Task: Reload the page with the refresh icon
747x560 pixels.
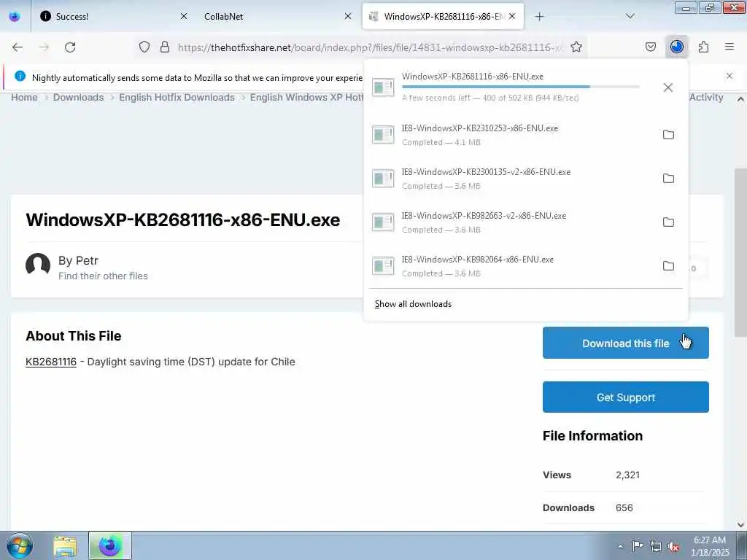Action: (70, 47)
